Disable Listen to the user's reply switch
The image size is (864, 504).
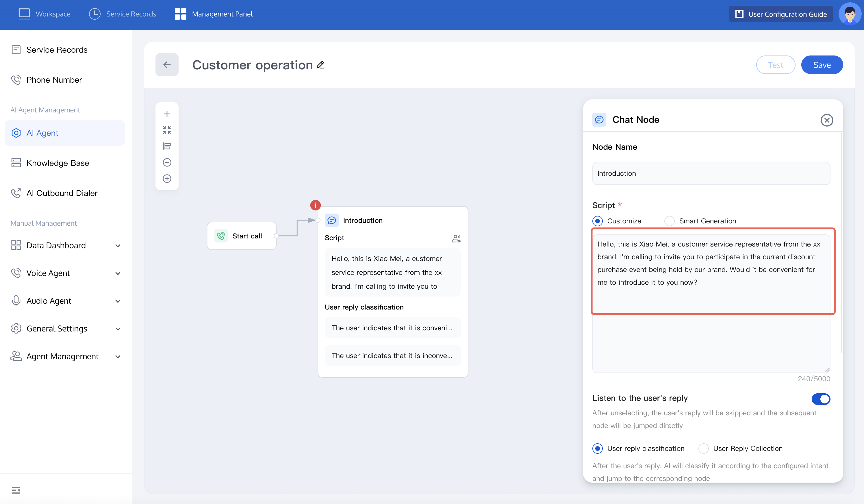pos(820,399)
